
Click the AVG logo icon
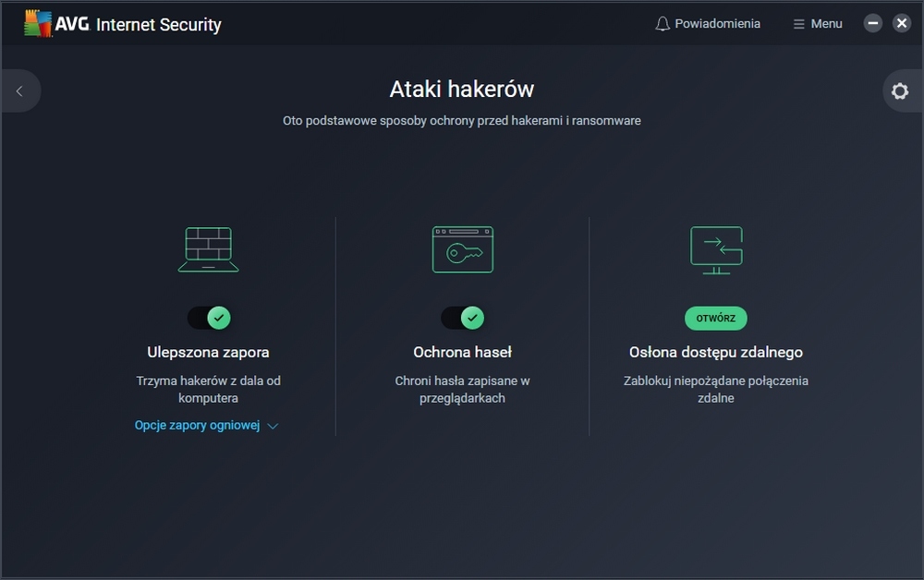[37, 24]
